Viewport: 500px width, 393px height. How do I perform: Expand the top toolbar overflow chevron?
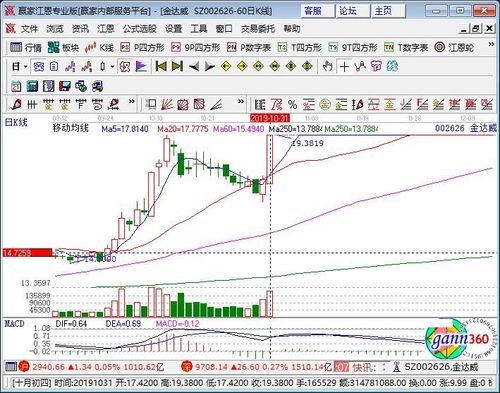click(491, 44)
